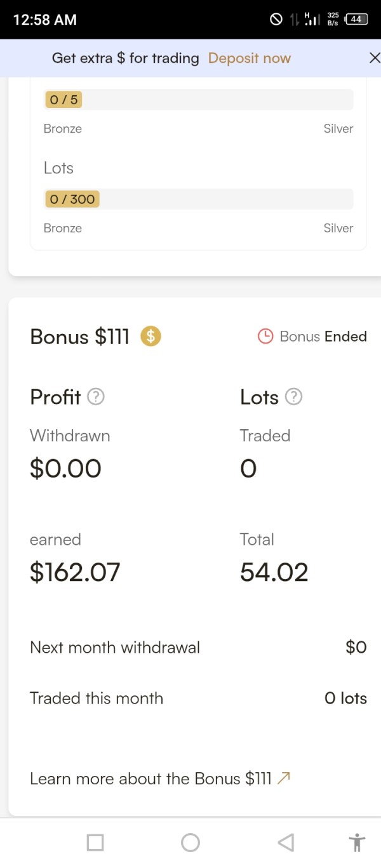Tap the red clock Bonus Ended icon

[x=265, y=336]
